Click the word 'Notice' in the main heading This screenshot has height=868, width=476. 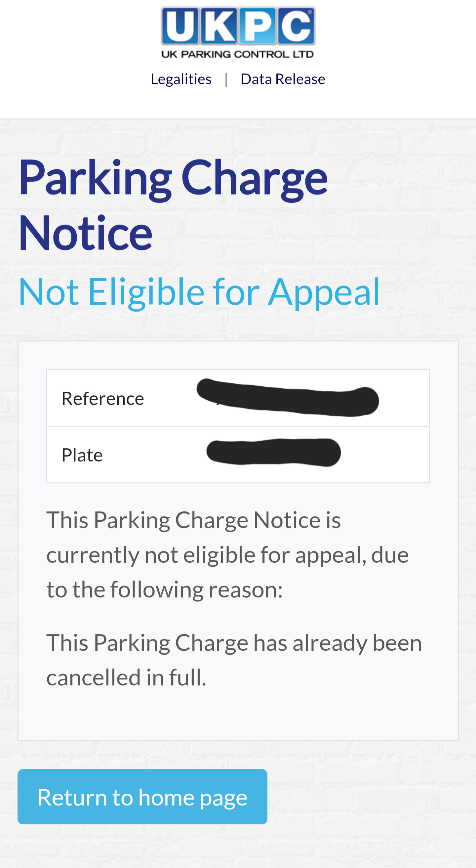(x=86, y=233)
